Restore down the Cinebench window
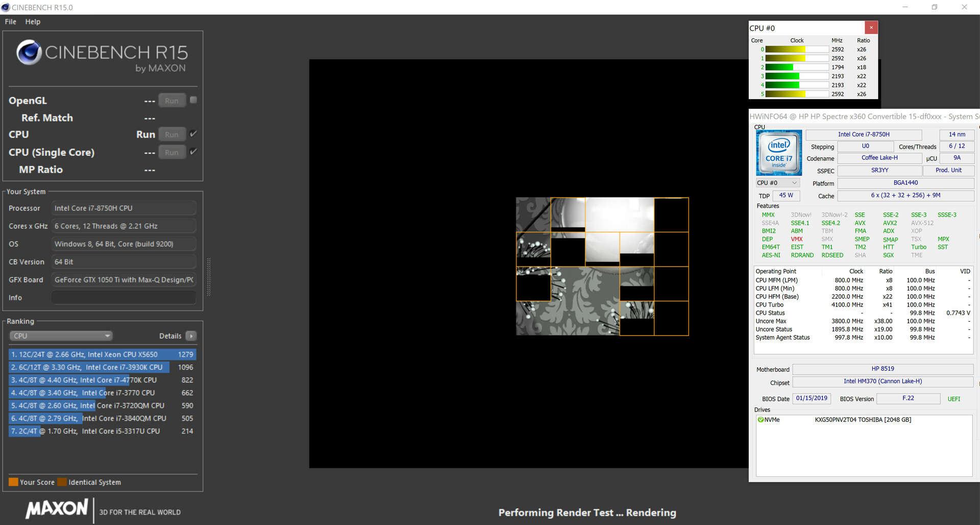The width and height of the screenshot is (980, 525). (934, 7)
